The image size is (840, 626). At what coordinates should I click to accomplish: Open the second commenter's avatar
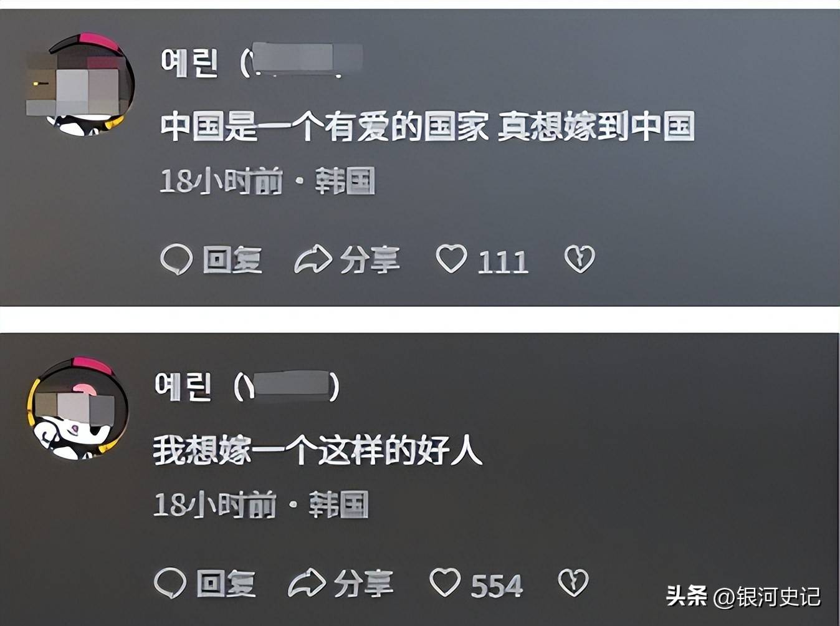[x=78, y=408]
